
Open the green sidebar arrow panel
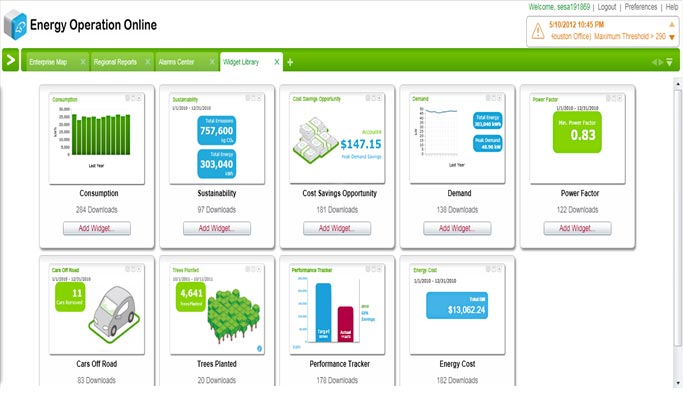point(10,60)
